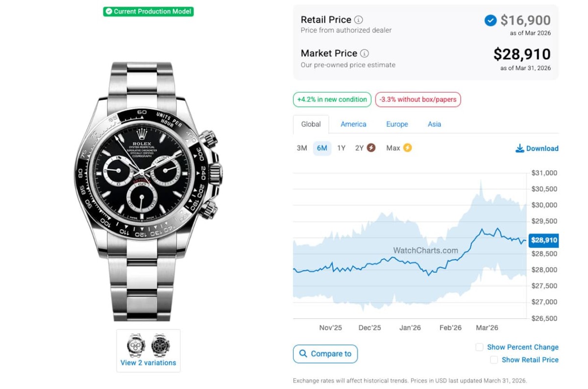Click the -3.3% without box/papers badge
The height and width of the screenshot is (389, 588).
pyautogui.click(x=418, y=99)
